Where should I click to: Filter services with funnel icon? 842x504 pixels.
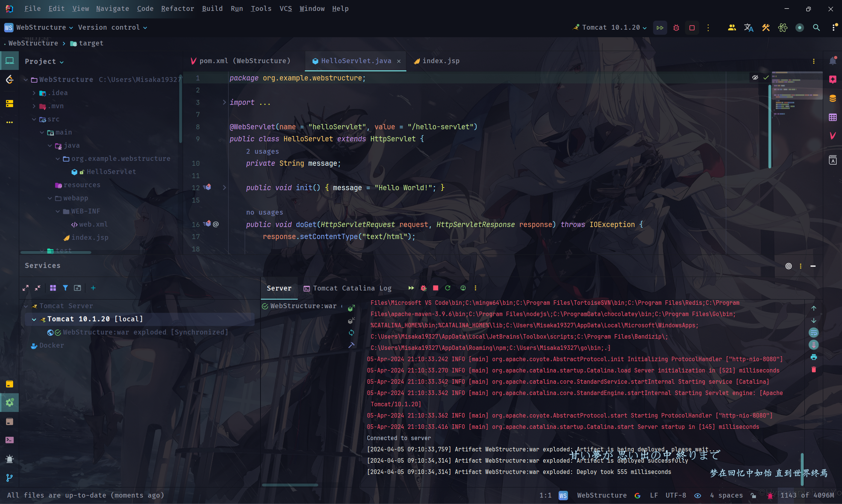click(x=65, y=288)
